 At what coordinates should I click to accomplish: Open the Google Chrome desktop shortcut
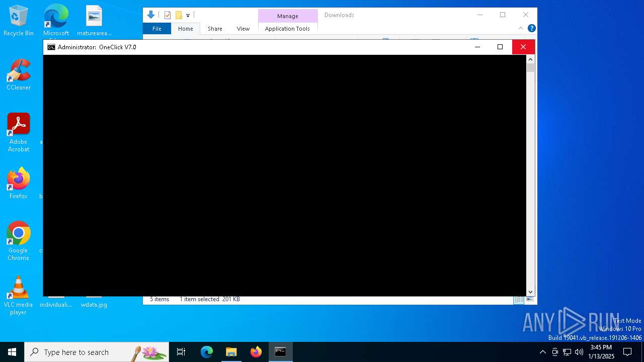(x=19, y=240)
